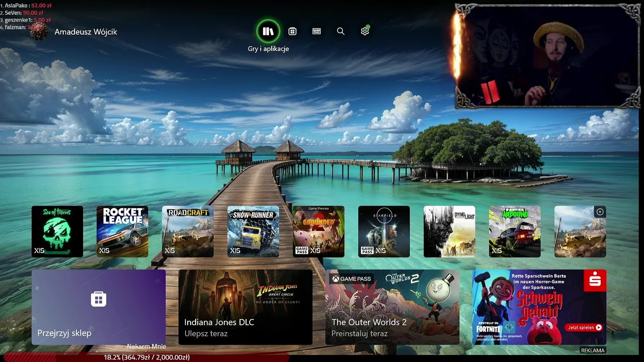Launch RoadCraft tile
The height and width of the screenshot is (362, 644).
[x=188, y=231]
